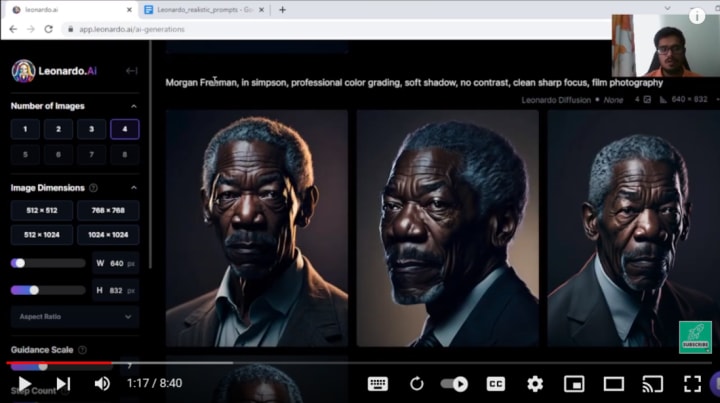Choose 1024 × 1024 dimensions
Image resolution: width=720 pixels, height=403 pixels.
pyautogui.click(x=108, y=235)
